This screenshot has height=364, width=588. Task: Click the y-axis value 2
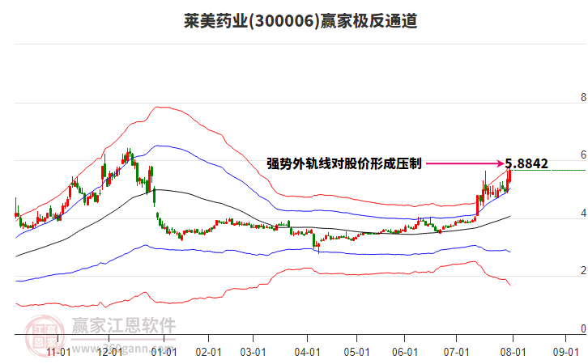583,270
